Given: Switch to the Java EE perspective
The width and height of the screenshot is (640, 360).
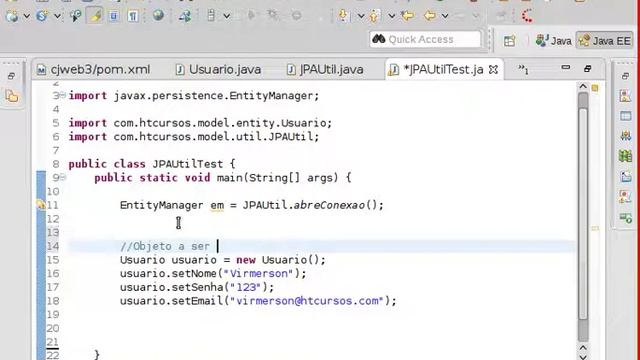Looking at the screenshot, I should [605, 40].
